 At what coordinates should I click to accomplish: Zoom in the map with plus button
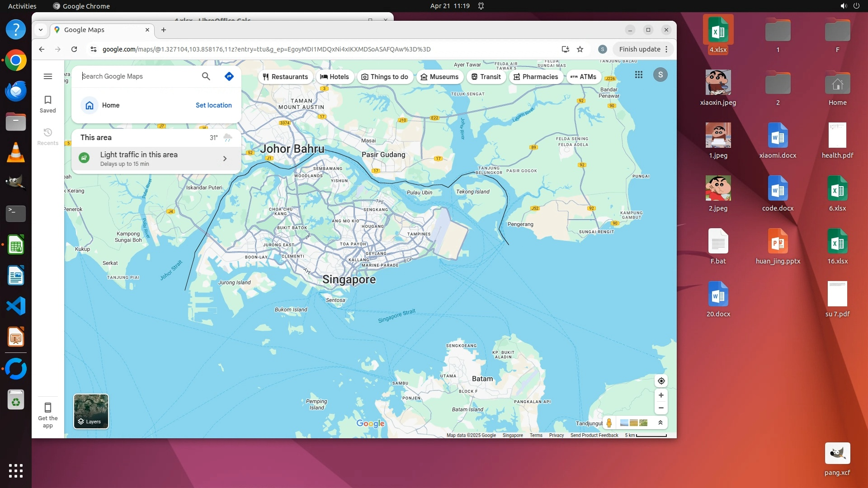tap(661, 395)
